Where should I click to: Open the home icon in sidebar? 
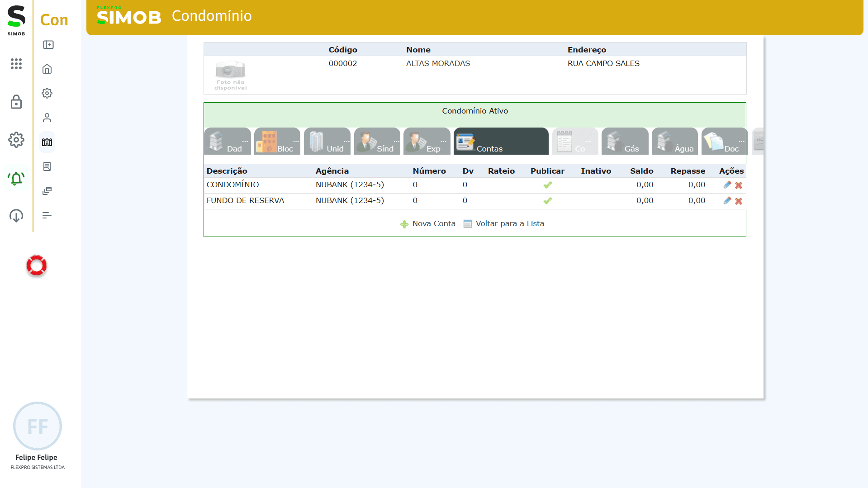point(47,69)
